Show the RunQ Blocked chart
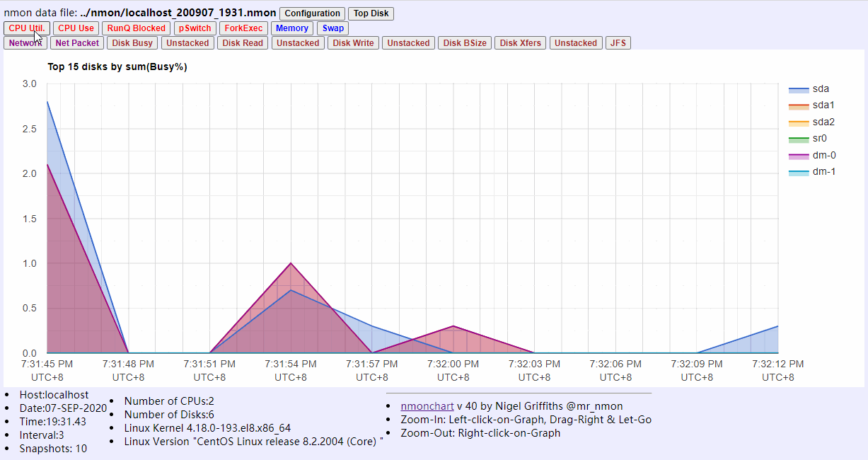 coord(136,28)
